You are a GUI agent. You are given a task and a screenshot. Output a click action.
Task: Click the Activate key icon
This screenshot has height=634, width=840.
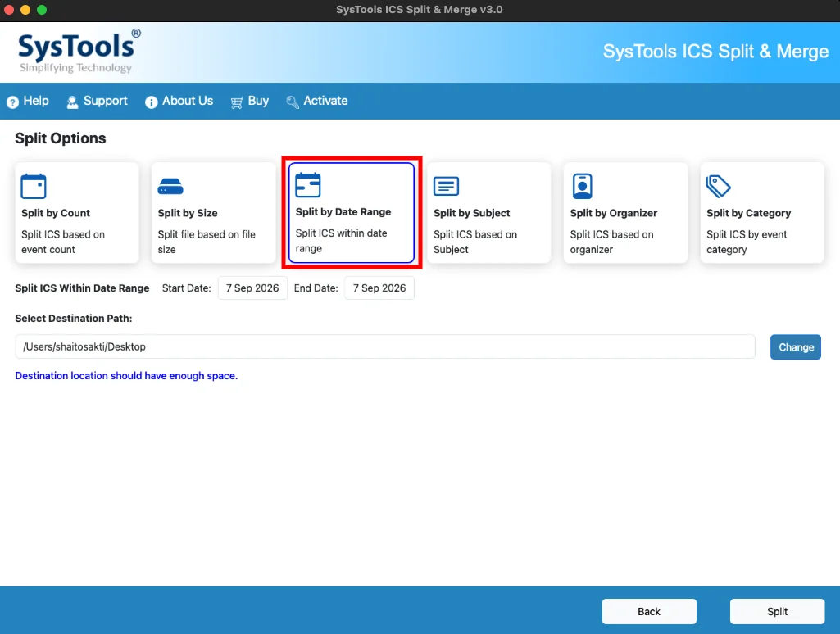coord(293,102)
